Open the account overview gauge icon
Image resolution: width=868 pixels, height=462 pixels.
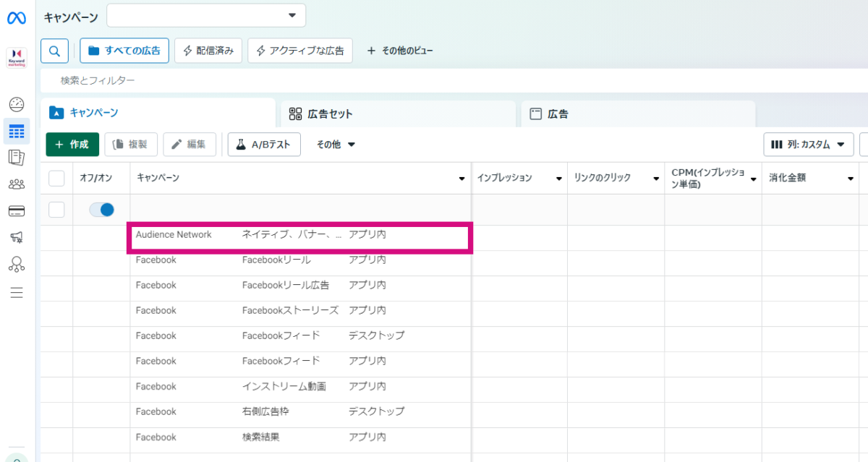17,104
